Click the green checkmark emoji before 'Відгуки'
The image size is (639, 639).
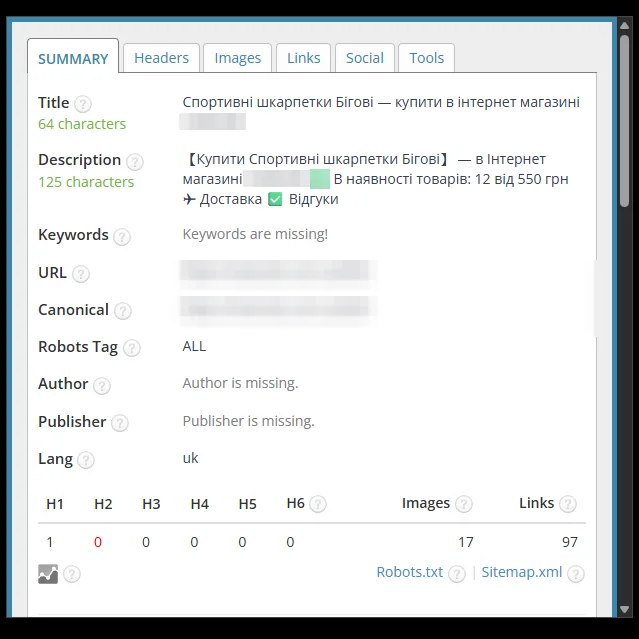(275, 199)
